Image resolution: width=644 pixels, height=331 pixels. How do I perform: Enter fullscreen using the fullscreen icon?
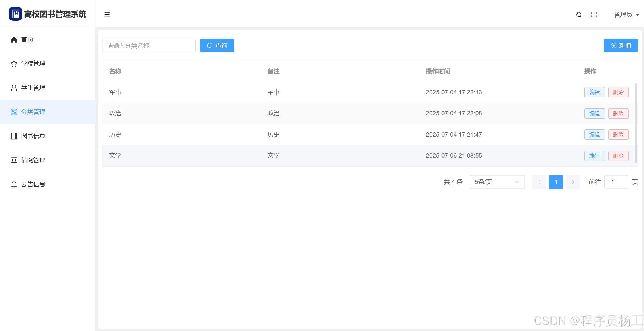(594, 14)
